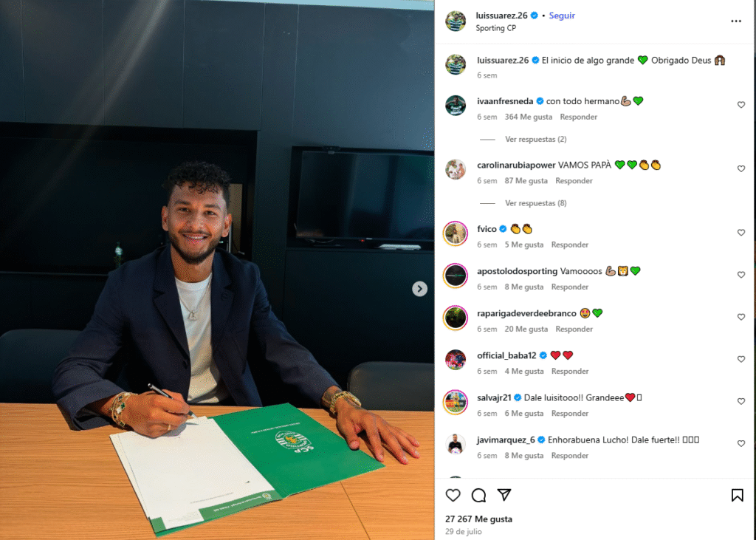
Task: Expand Ver respuestas (2) replies
Action: (536, 139)
